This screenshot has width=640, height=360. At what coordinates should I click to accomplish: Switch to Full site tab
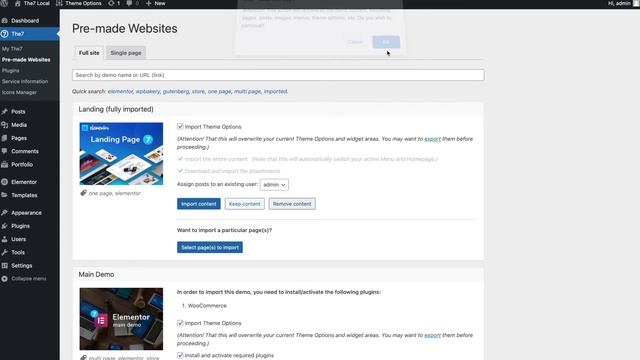click(89, 53)
